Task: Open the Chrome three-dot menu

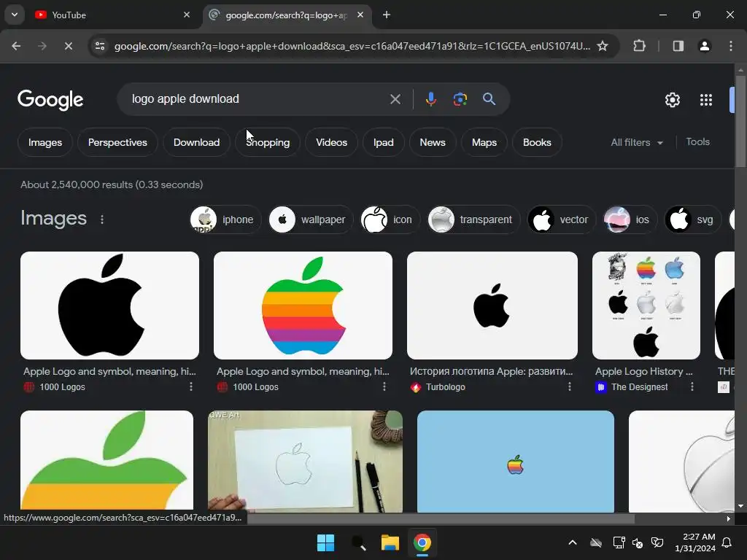Action: (x=731, y=46)
